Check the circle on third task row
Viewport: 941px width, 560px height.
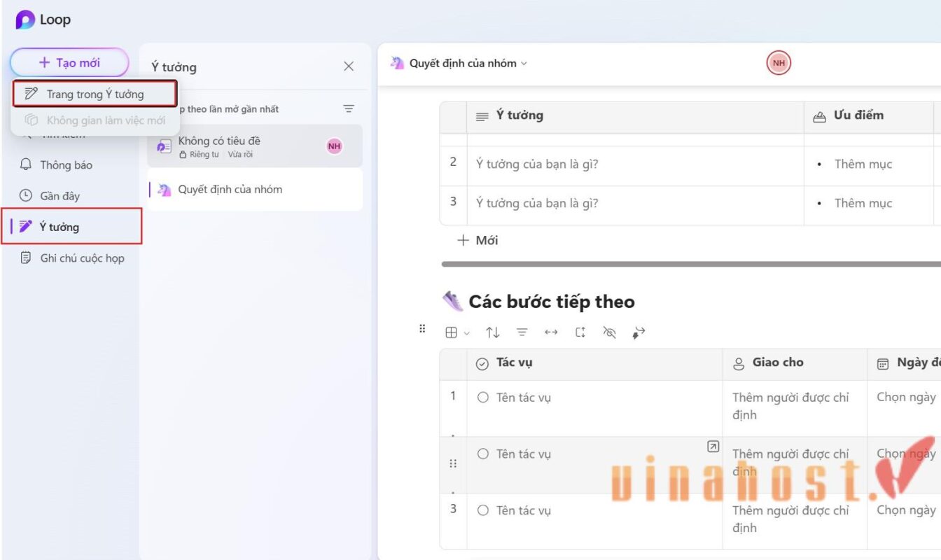(482, 510)
